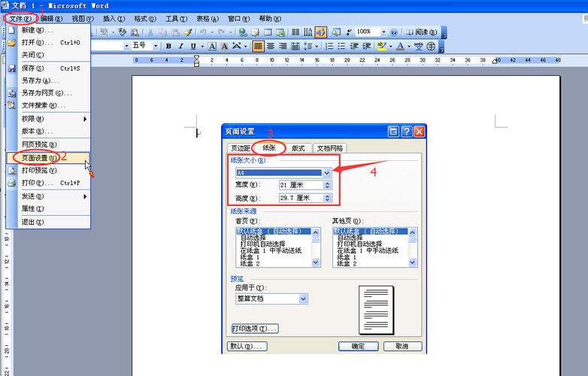Underline text with the U icon

[193, 46]
